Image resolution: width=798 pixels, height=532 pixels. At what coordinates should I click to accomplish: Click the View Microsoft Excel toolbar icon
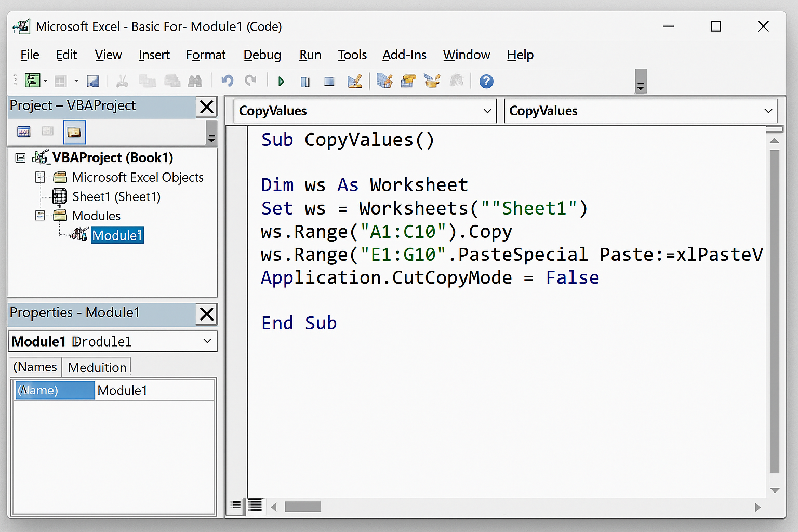(x=33, y=81)
